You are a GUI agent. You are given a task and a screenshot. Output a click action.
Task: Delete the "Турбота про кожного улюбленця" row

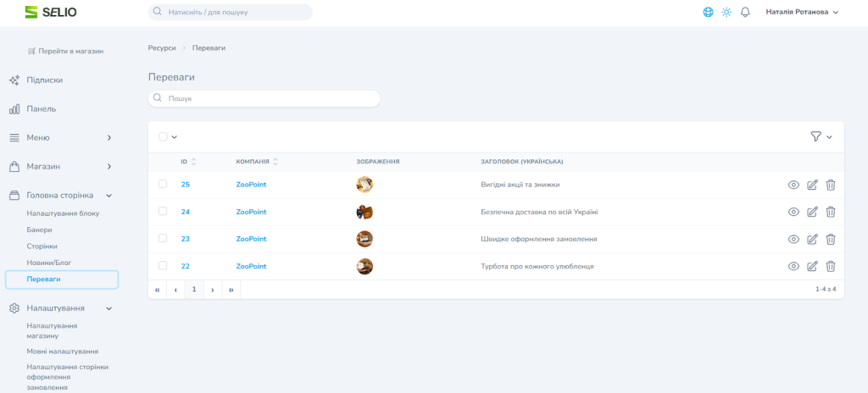coord(831,266)
